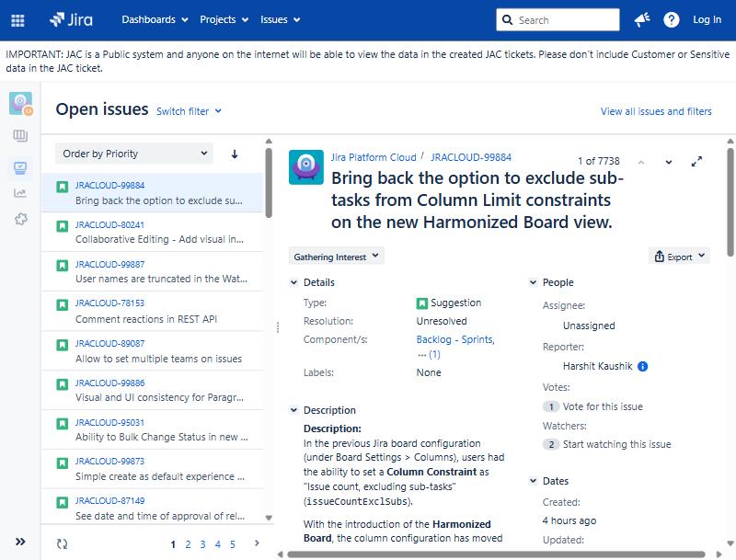Select issue JRACLOUD-99873 in list
Viewport: 736px width, 560px height.
point(152,469)
